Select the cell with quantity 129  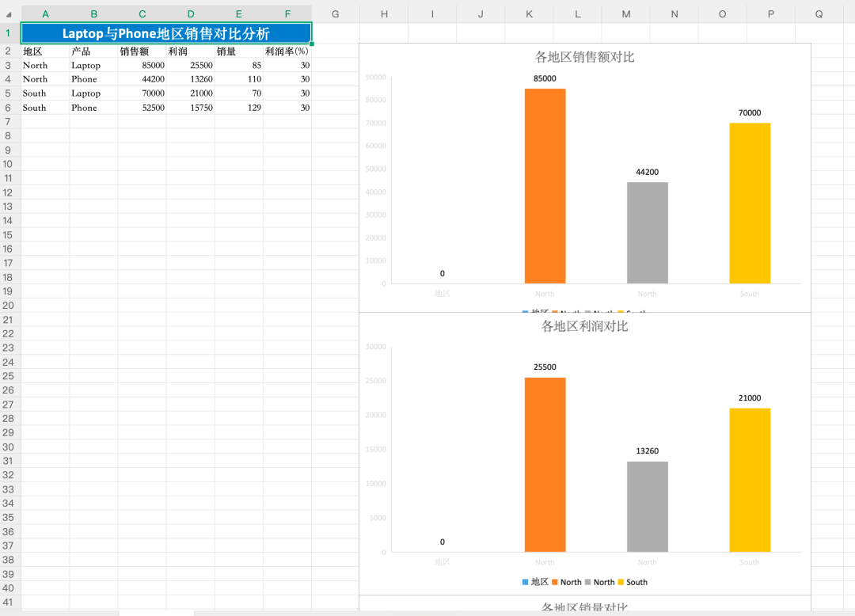click(239, 108)
